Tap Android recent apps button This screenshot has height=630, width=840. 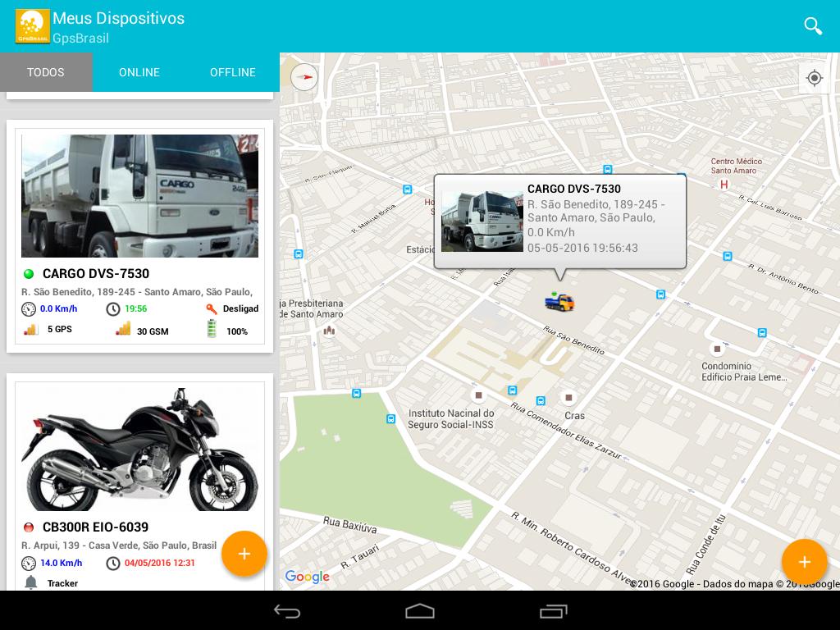pyautogui.click(x=553, y=611)
